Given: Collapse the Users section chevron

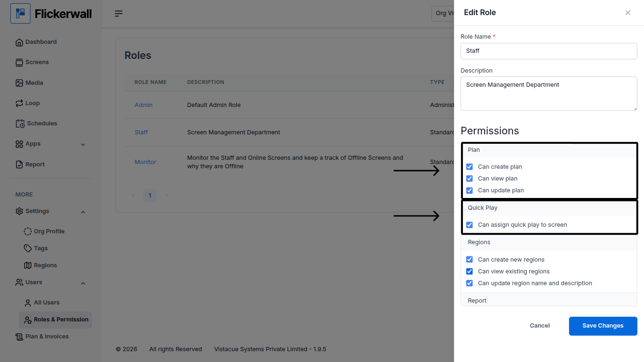Looking at the screenshot, I should point(83,283).
